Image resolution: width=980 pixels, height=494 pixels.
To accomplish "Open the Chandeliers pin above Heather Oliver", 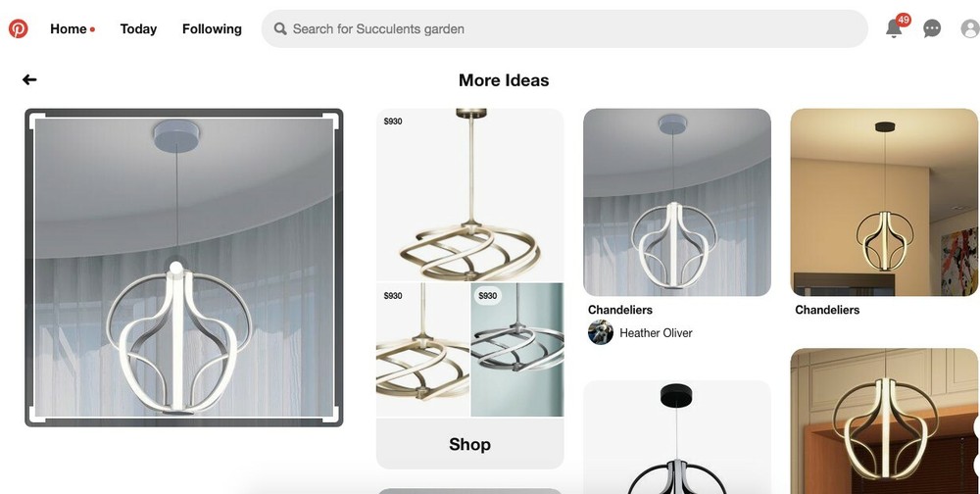I will [677, 202].
